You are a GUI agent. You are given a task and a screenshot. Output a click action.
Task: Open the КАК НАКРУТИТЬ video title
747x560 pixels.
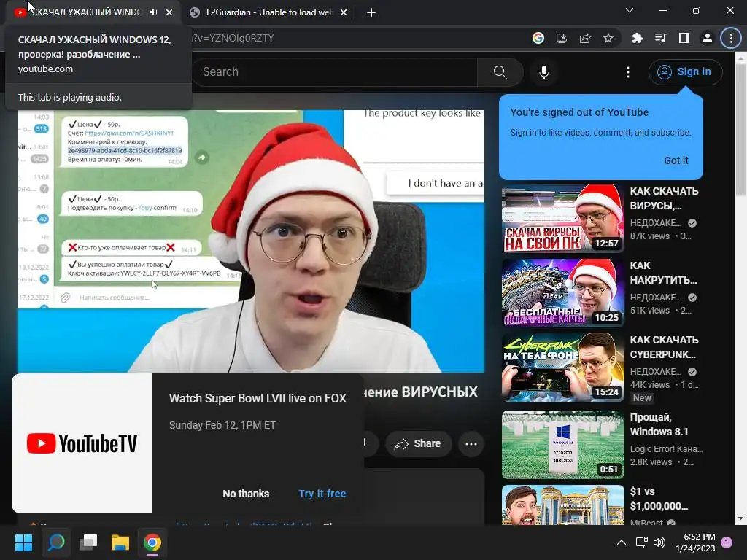(x=663, y=273)
